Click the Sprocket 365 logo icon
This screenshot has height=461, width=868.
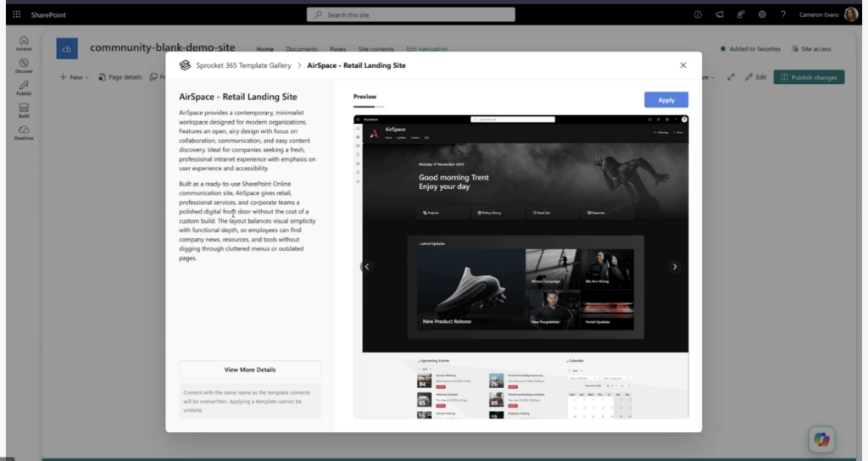point(185,65)
